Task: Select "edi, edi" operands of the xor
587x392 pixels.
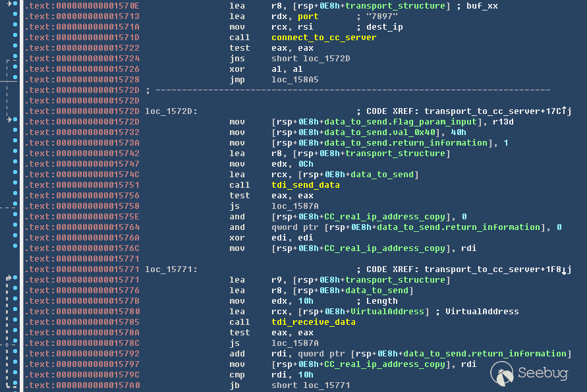Action: click(293, 238)
